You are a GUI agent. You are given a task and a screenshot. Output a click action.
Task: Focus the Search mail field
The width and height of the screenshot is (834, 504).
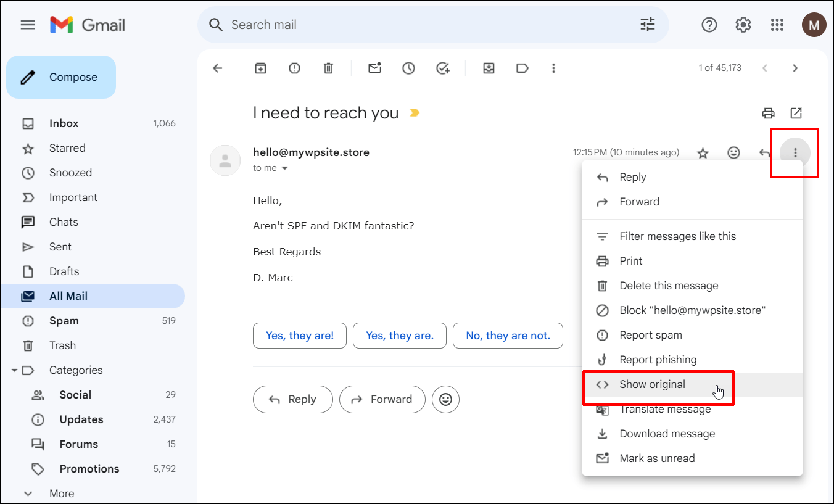click(432, 25)
